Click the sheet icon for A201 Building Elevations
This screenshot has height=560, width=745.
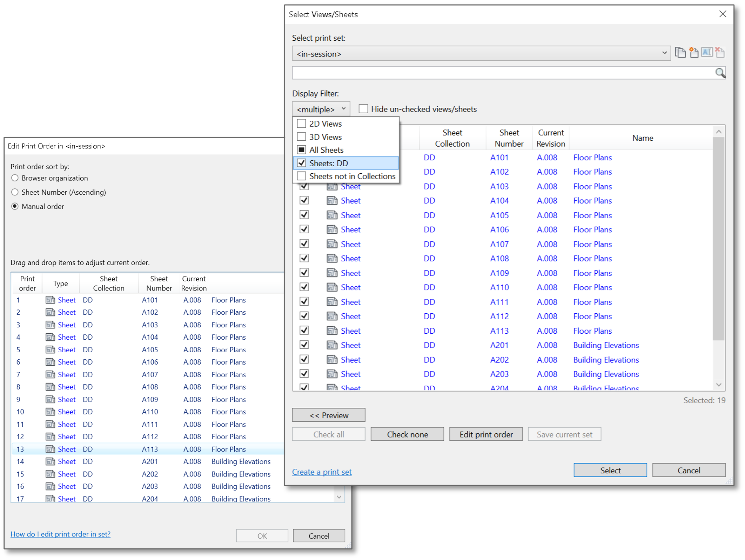pos(332,345)
